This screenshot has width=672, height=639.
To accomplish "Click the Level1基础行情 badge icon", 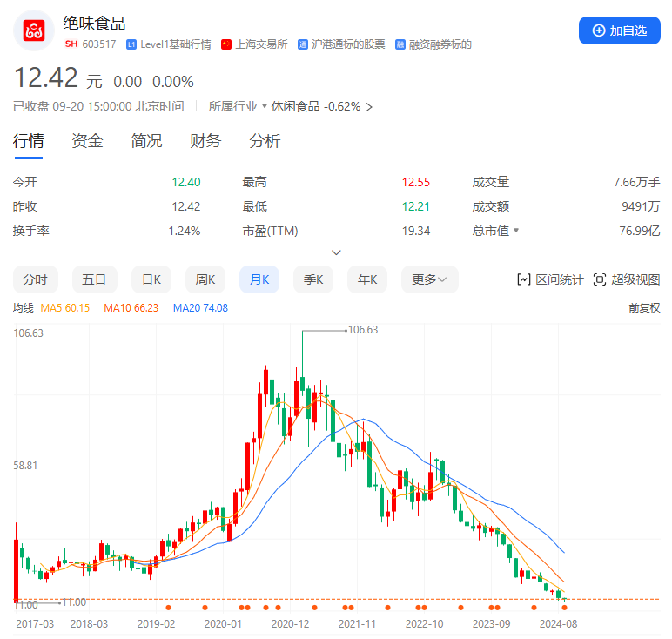I will 131,44.
